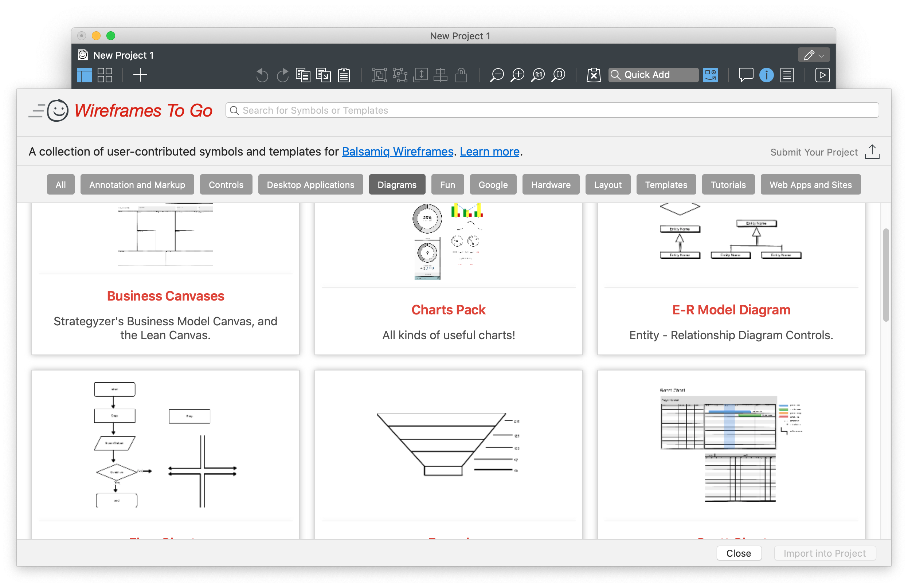The height and width of the screenshot is (588, 908).
Task: Click the search magnifier icon in field
Action: [234, 110]
